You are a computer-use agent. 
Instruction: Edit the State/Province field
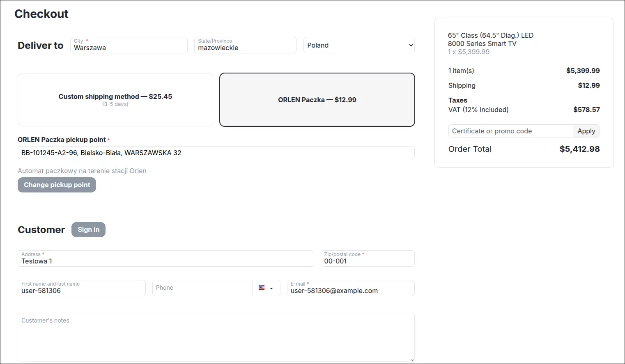(x=246, y=45)
